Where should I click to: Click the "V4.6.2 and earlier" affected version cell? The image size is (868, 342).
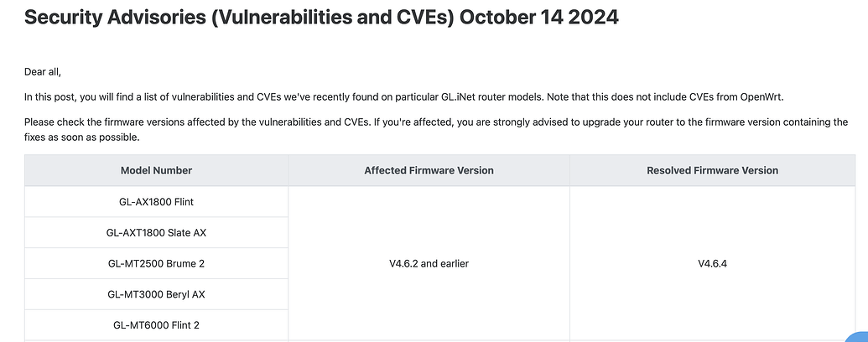pos(429,263)
